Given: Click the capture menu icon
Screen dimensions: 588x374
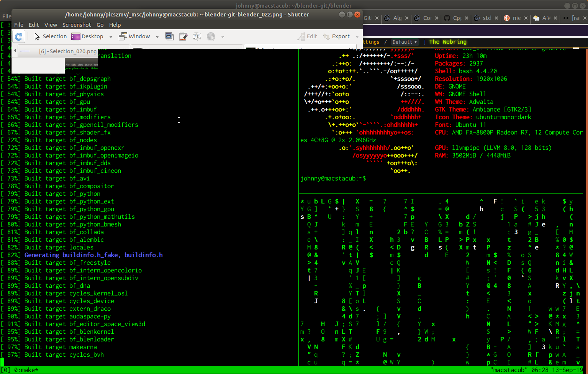Looking at the screenshot, I should tap(183, 36).
